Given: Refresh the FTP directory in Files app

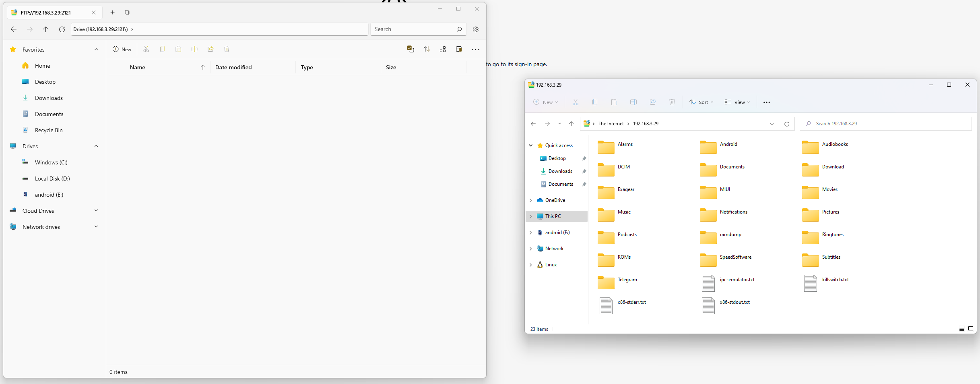Looking at the screenshot, I should pyautogui.click(x=62, y=29).
